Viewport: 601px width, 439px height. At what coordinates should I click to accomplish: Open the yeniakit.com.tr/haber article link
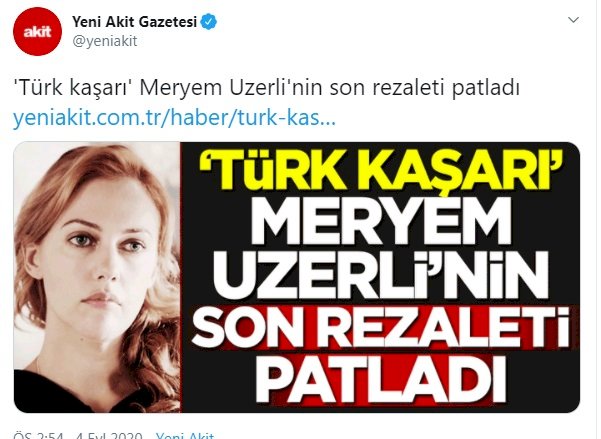pos(174,117)
